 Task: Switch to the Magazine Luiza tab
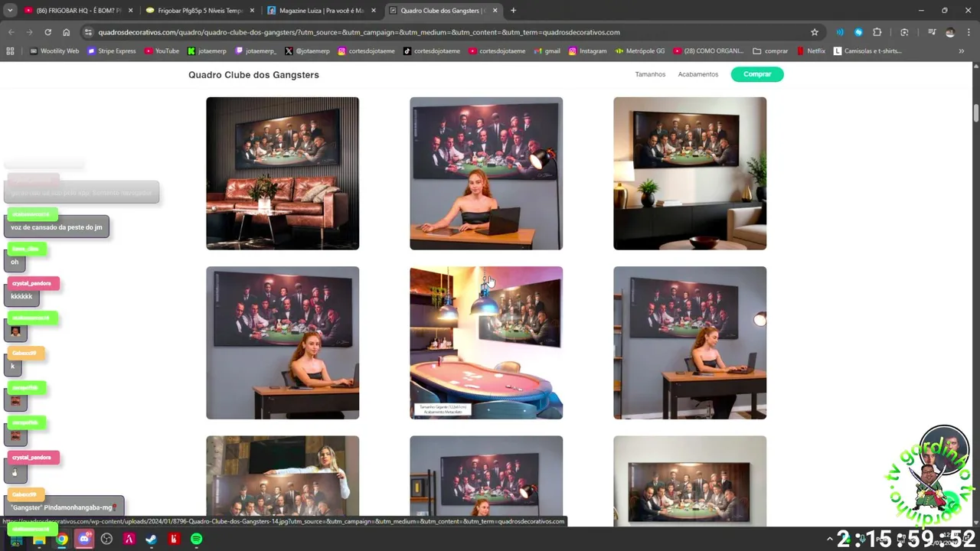(x=321, y=11)
